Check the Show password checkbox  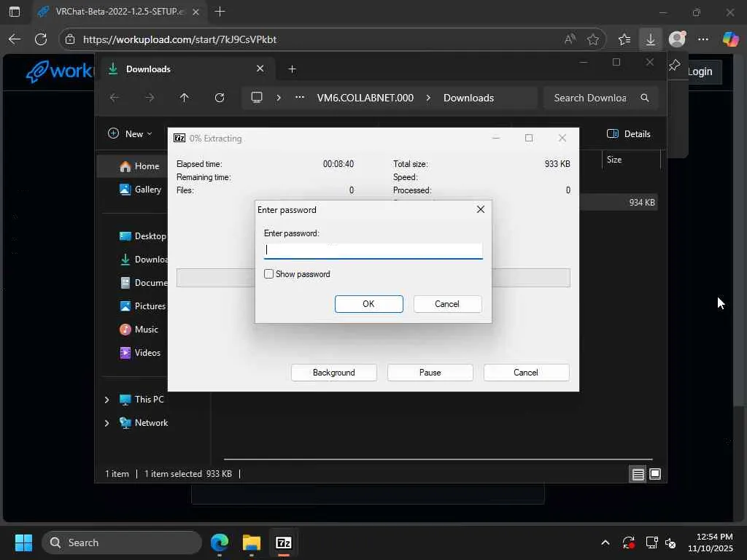pyautogui.click(x=269, y=274)
